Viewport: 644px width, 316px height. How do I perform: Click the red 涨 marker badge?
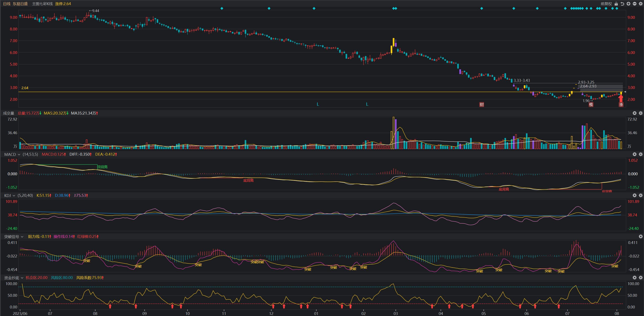(621, 105)
